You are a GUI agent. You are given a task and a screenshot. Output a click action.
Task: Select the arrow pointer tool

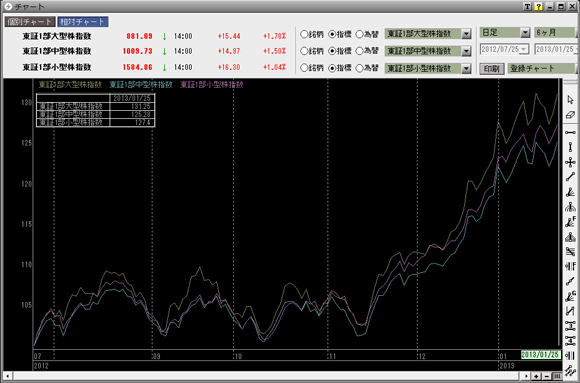(570, 100)
